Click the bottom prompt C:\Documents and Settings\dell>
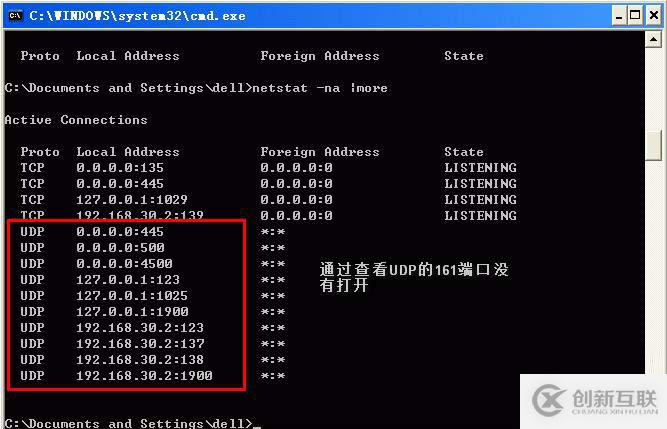667x429 pixels. 129,423
